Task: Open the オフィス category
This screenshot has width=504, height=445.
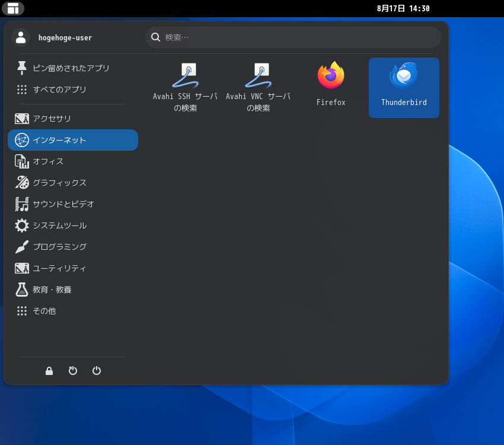Action: [x=73, y=161]
